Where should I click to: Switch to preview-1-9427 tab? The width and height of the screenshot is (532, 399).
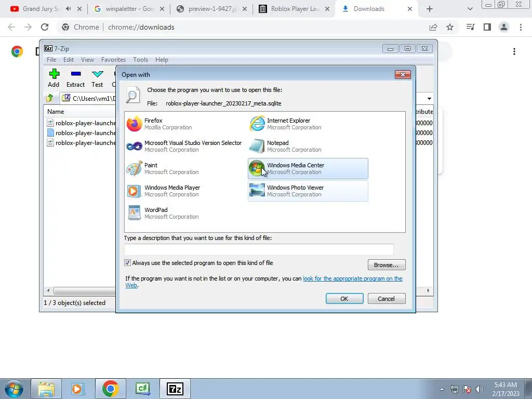coord(212,9)
